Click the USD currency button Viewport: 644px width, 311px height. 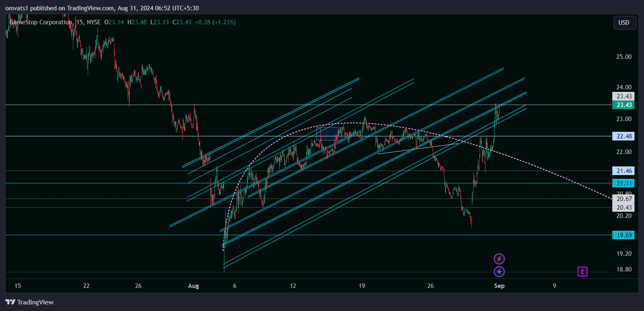click(x=624, y=23)
